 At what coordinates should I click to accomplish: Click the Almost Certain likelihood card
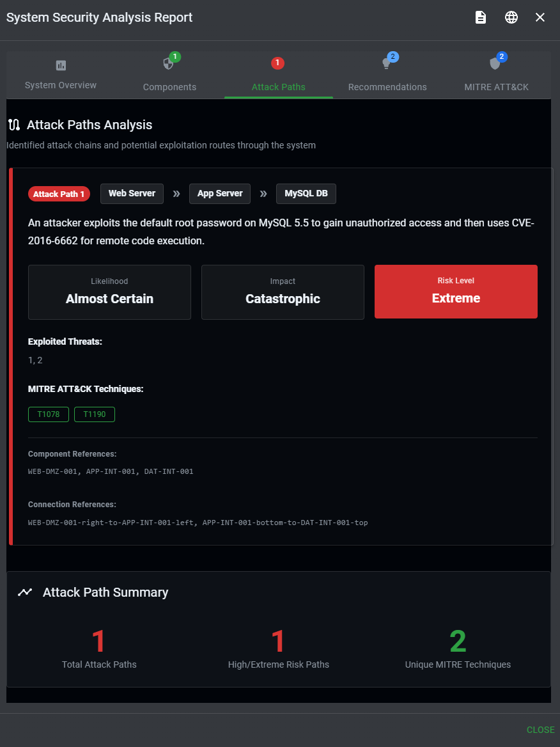109,292
